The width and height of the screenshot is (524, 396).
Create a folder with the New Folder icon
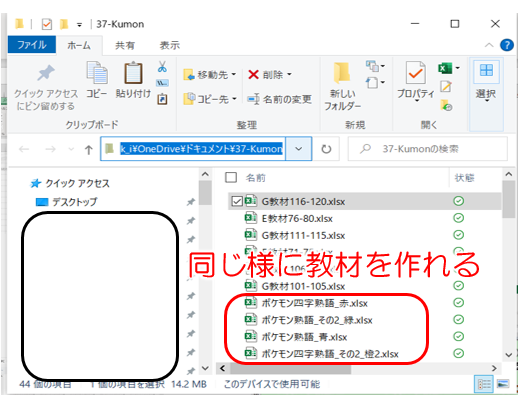(x=342, y=72)
